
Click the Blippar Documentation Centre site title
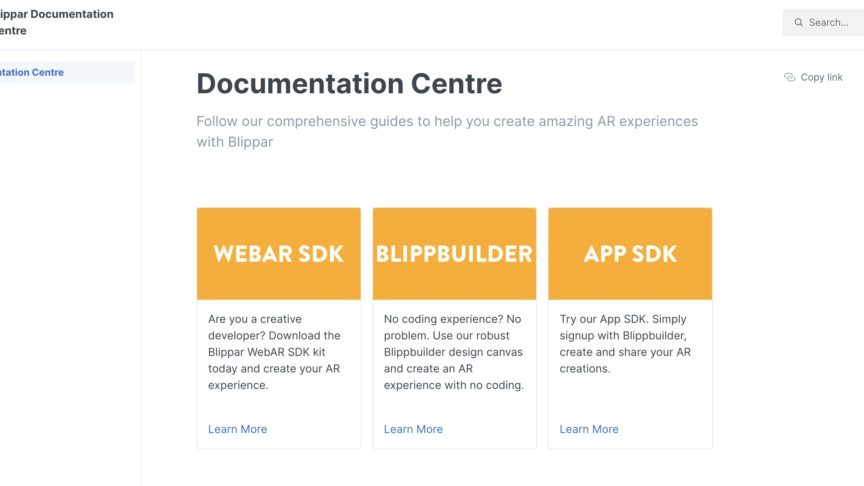[x=56, y=22]
